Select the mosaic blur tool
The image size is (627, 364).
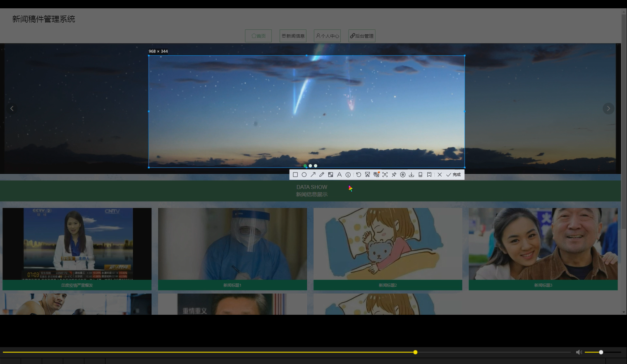click(330, 175)
